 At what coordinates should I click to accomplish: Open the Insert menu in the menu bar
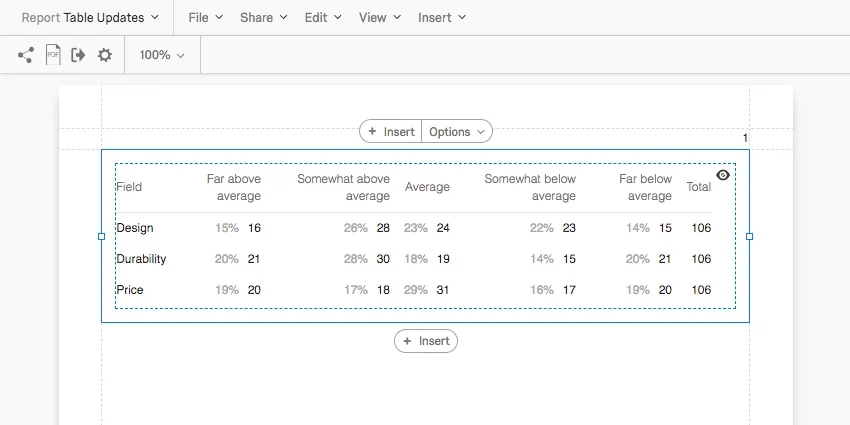[x=441, y=17]
